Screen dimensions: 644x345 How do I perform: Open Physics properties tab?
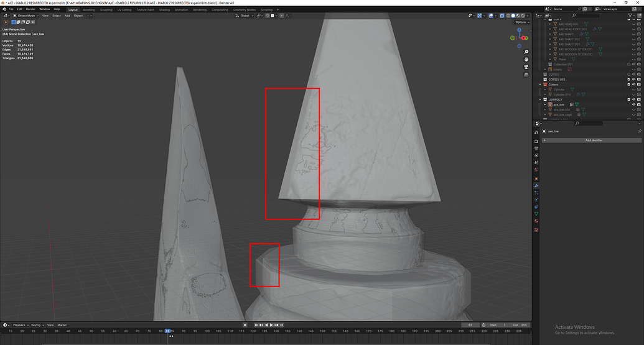pos(536,200)
